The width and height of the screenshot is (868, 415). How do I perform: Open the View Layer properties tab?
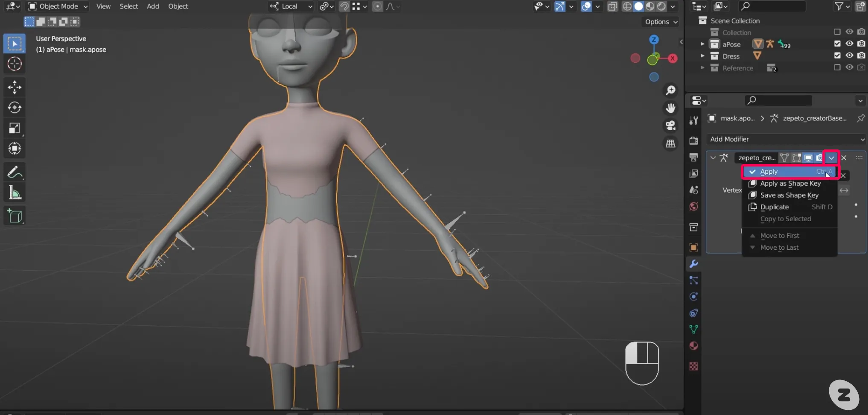pos(694,173)
